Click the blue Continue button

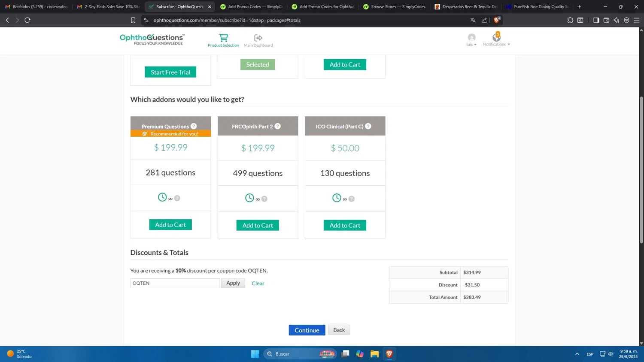[x=307, y=330]
